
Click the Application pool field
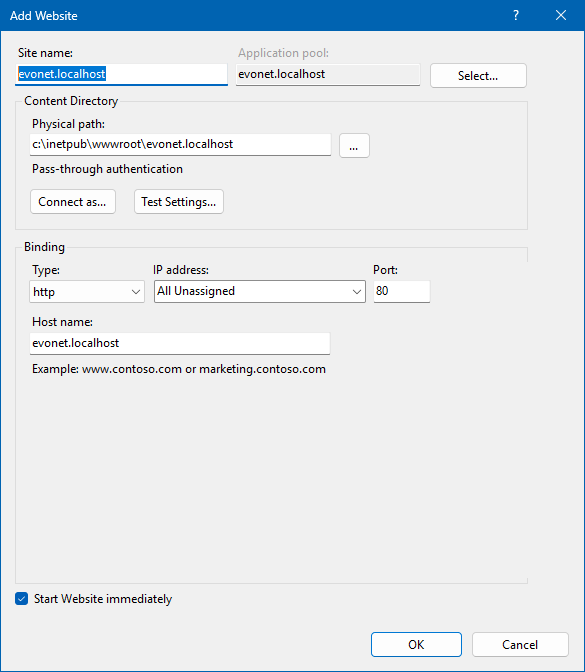pos(328,75)
